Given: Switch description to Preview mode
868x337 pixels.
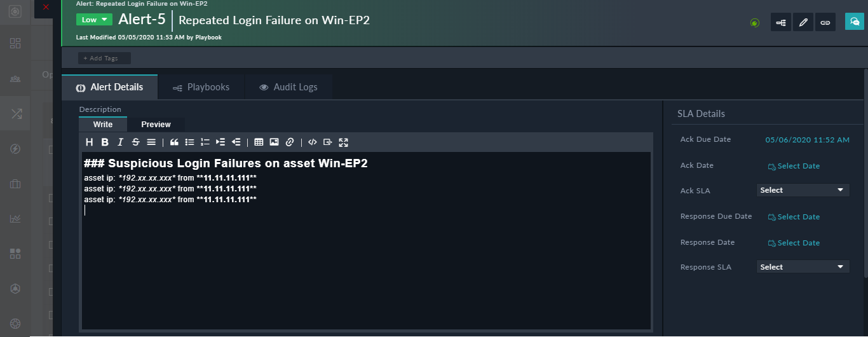Looking at the screenshot, I should pyautogui.click(x=156, y=125).
